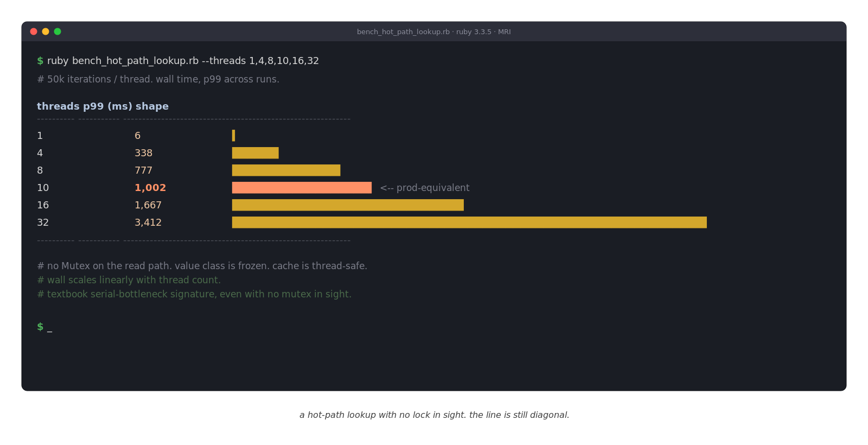Screen dimensions: 868x445
Task: Click the 'threads p99 (ms) shape' header
Action: coord(103,106)
